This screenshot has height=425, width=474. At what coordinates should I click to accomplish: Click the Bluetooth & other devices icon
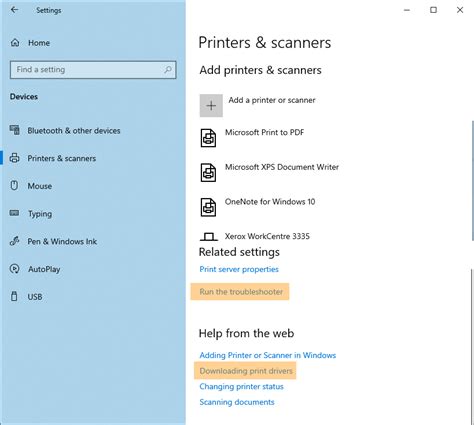[15, 130]
